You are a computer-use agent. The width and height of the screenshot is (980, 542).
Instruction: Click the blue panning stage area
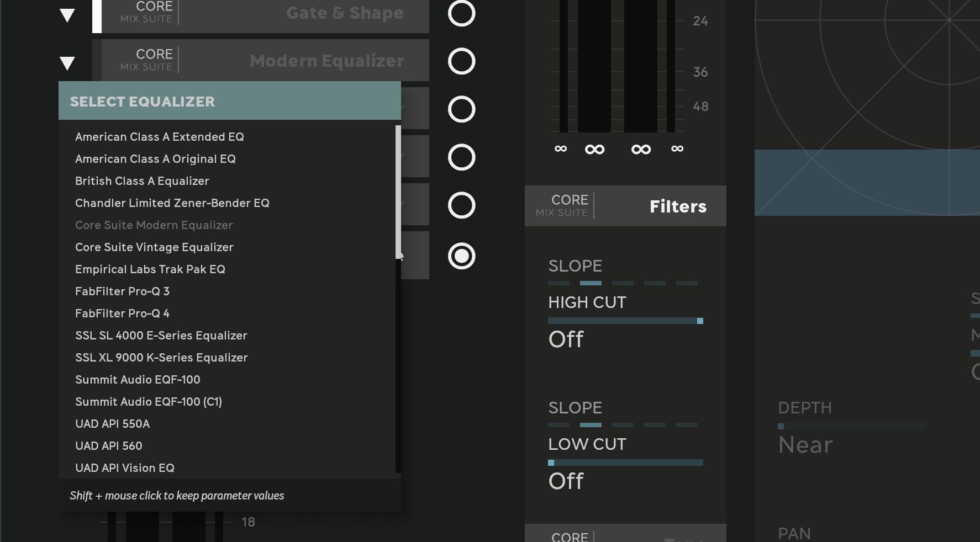(867, 182)
